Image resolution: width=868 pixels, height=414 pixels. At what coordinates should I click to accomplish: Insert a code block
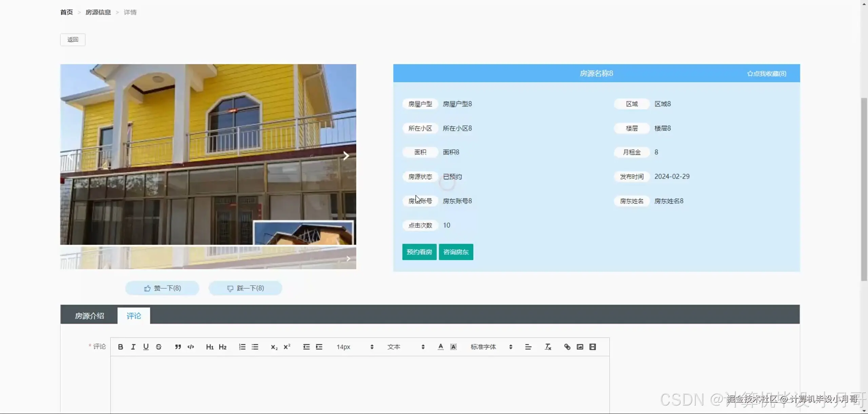click(x=191, y=347)
